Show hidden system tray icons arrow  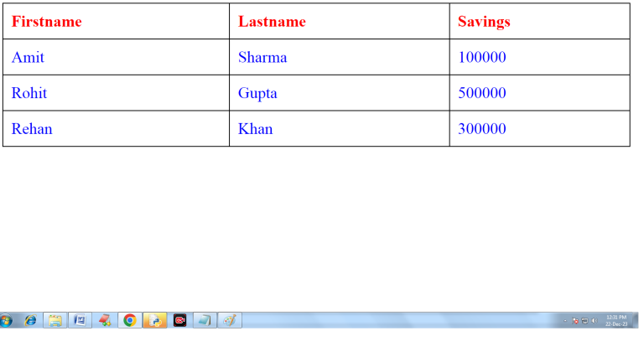[565, 321]
